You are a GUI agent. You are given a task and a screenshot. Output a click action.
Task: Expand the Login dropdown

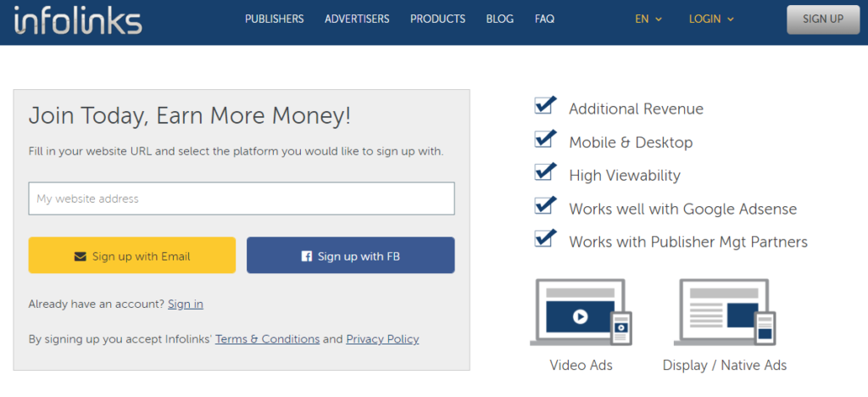[711, 19]
